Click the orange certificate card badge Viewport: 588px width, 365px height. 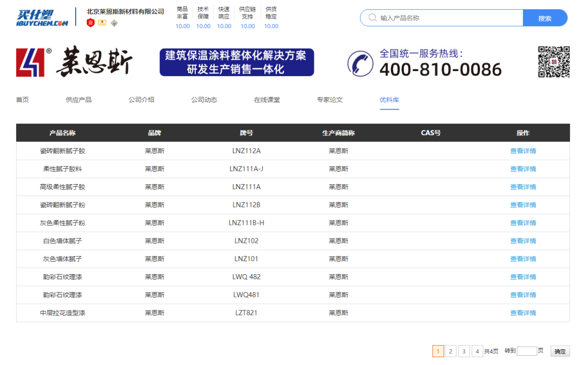coord(102,23)
